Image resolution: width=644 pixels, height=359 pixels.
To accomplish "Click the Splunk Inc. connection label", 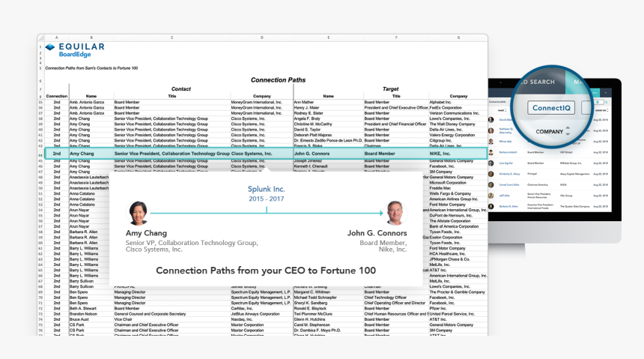I will [267, 189].
